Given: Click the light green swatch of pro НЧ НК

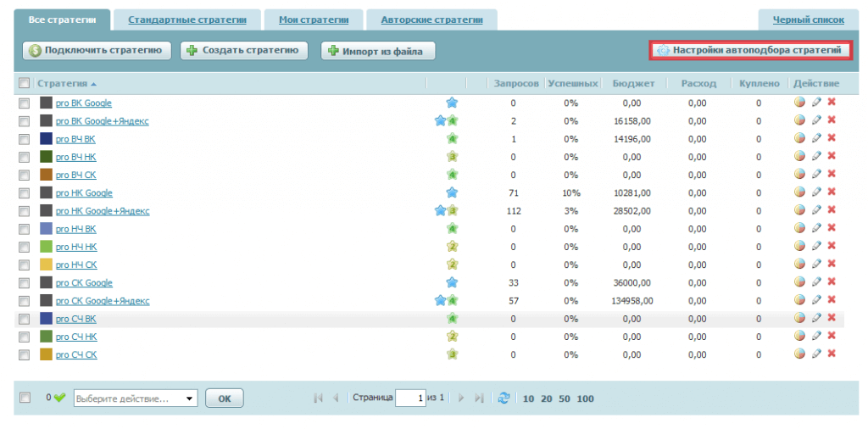Looking at the screenshot, I should click(x=46, y=247).
